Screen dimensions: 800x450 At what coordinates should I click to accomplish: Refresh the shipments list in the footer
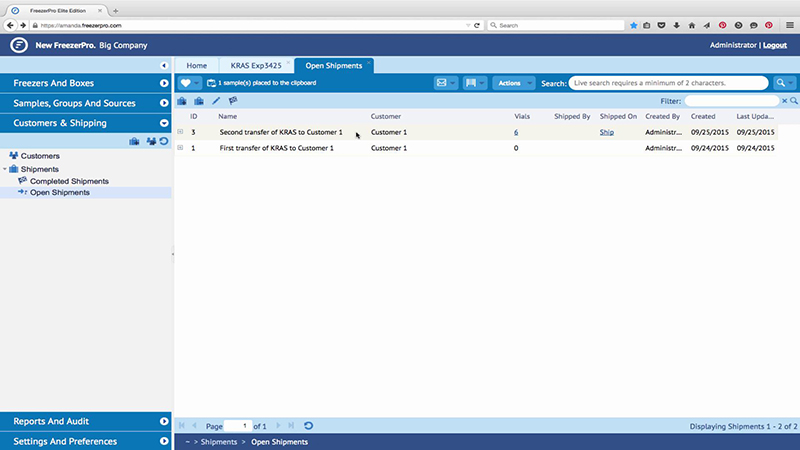click(309, 426)
